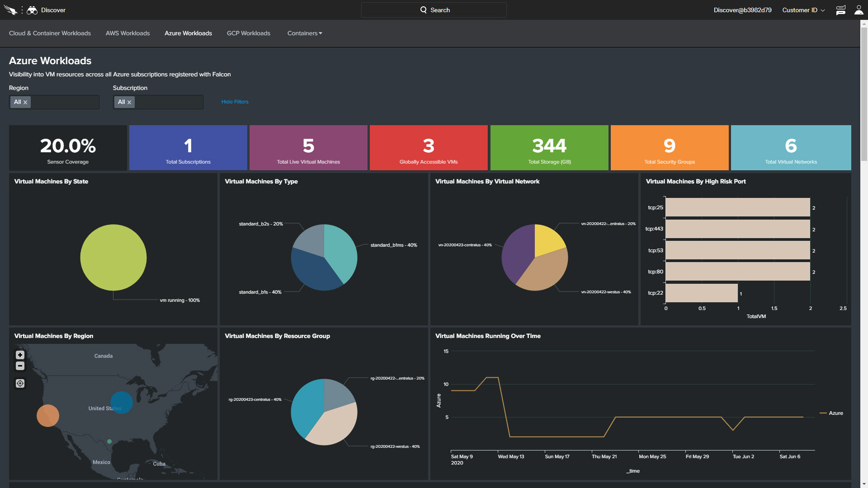Click the small green dot on map

[x=109, y=441]
